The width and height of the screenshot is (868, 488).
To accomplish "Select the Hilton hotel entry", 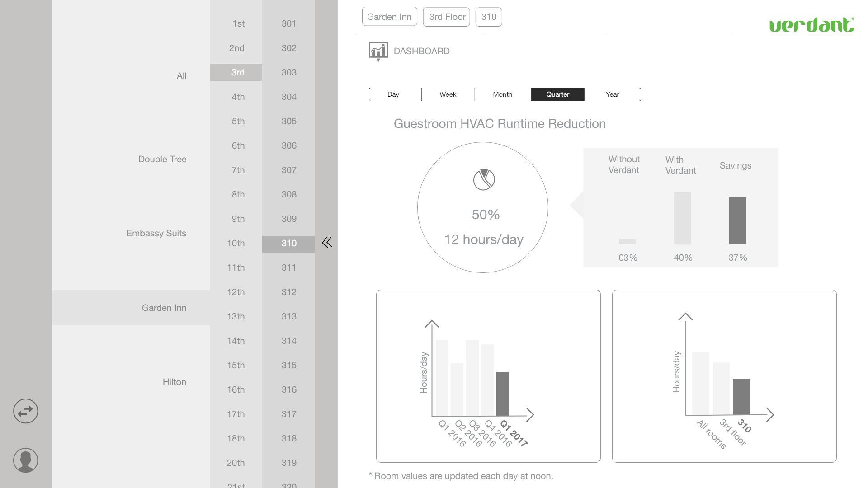I will coord(174,382).
